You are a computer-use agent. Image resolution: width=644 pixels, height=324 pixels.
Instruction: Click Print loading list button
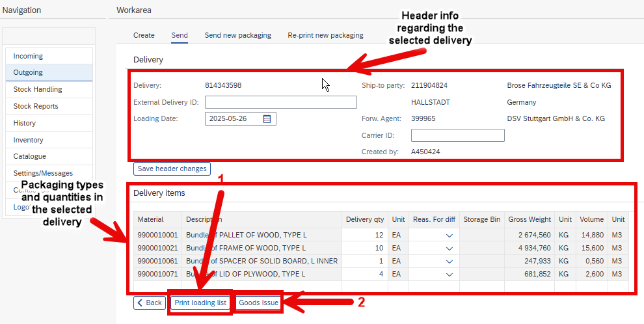click(200, 303)
